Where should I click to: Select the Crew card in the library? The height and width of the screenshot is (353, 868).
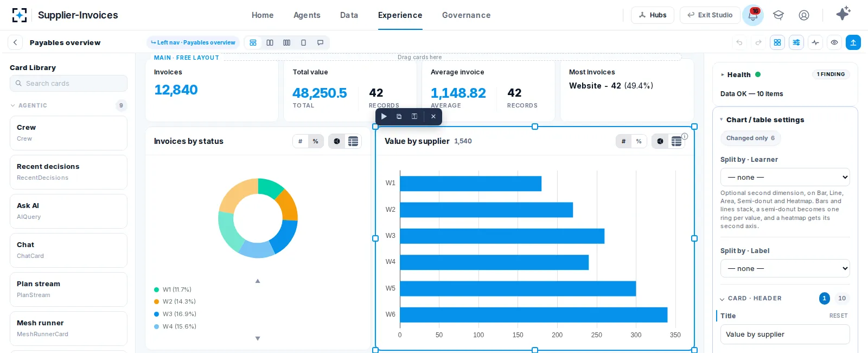[68, 133]
